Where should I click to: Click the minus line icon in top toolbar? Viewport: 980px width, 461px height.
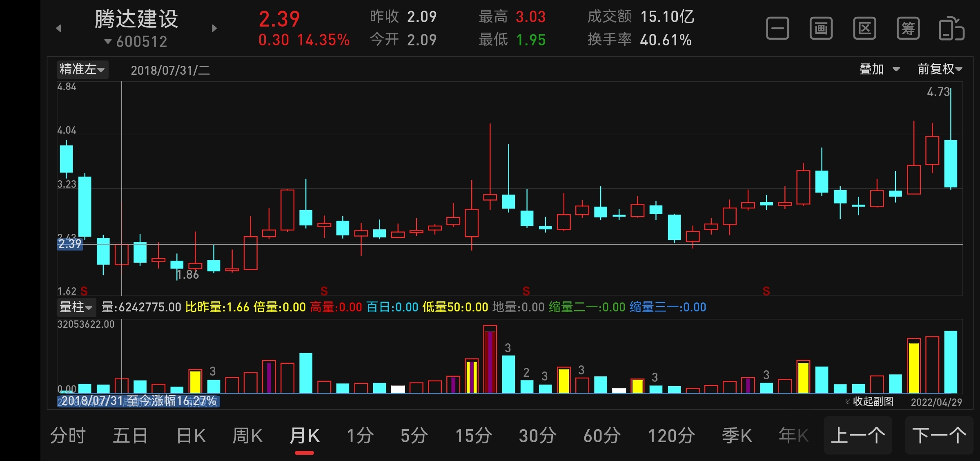(777, 29)
